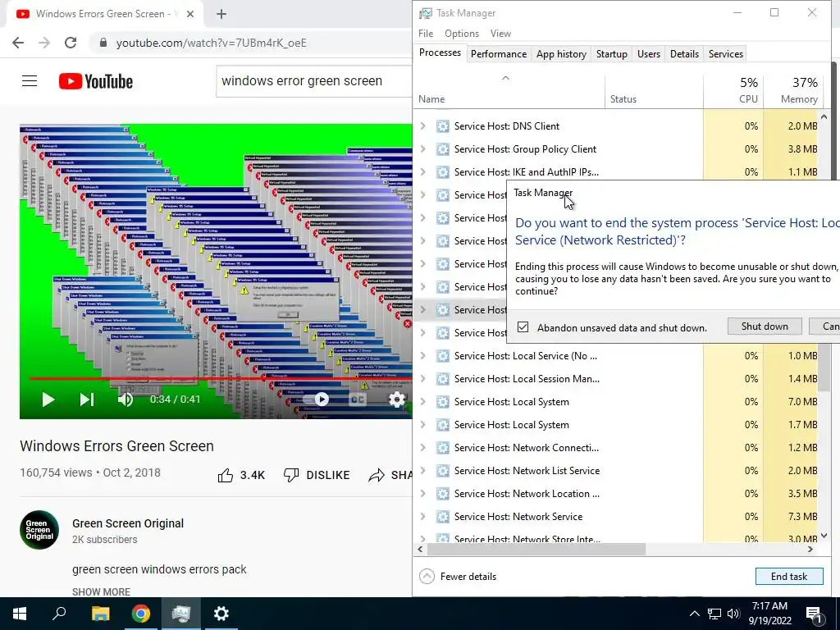Expand Service Host: Network Location row
Screen dimensions: 840x630
pos(423,493)
